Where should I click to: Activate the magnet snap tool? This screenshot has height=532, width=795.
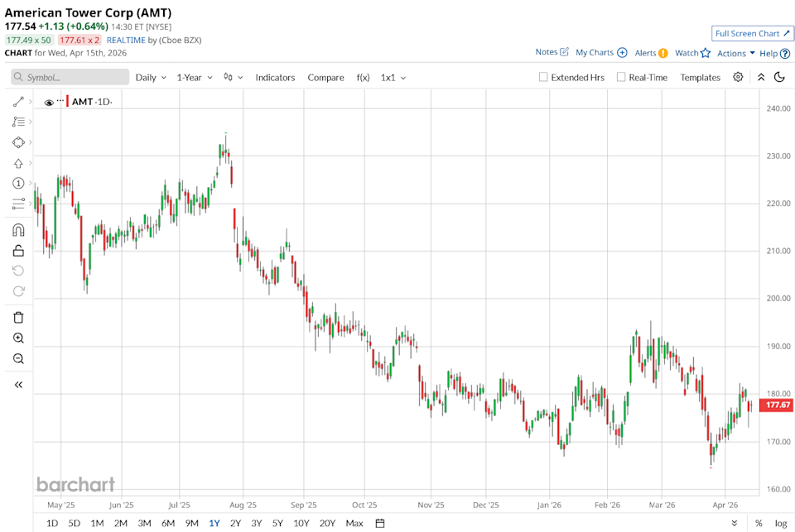click(x=18, y=230)
